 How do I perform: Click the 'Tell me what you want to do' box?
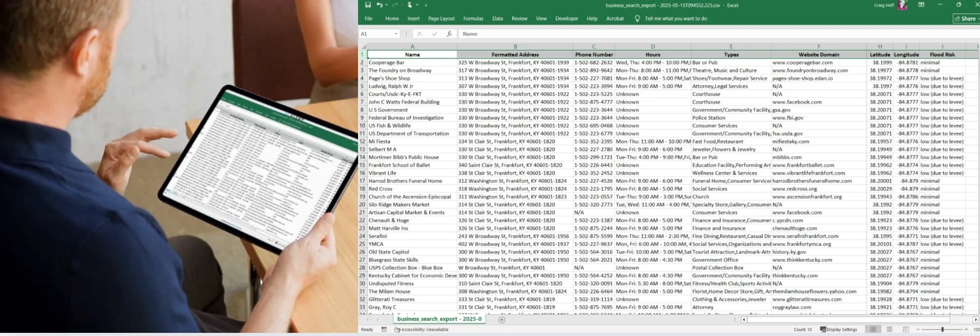(x=676, y=18)
